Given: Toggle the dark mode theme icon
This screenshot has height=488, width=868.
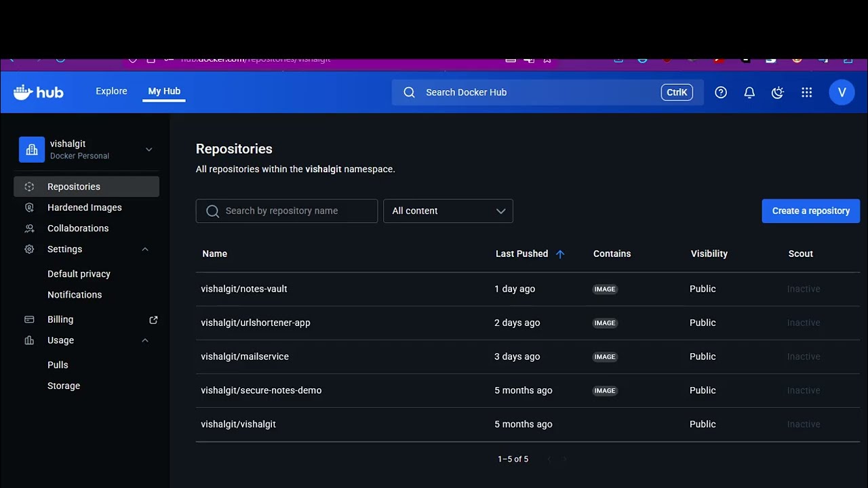Looking at the screenshot, I should click(778, 92).
